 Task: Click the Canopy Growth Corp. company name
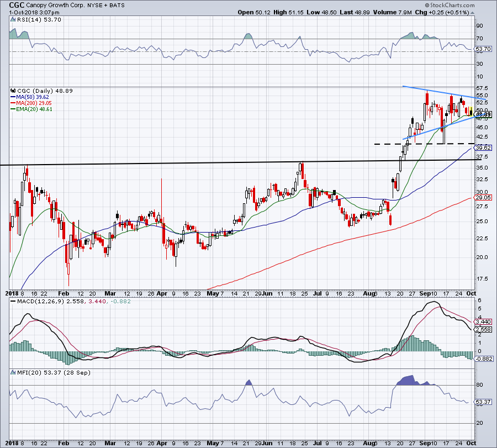tap(55, 5)
